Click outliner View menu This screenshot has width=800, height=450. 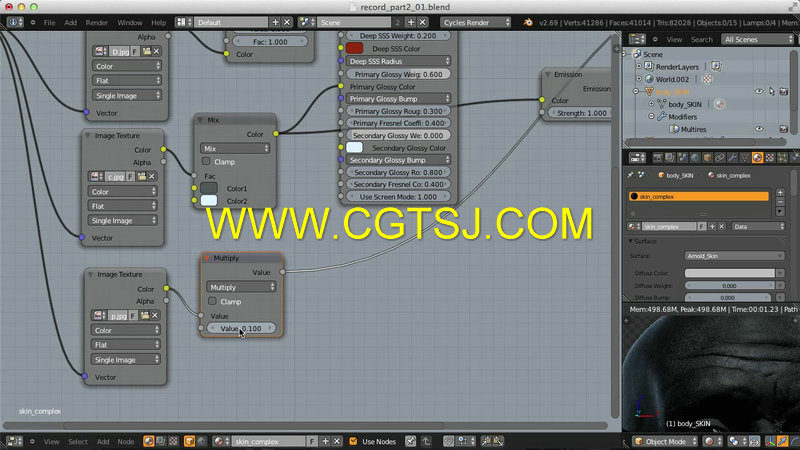click(674, 39)
